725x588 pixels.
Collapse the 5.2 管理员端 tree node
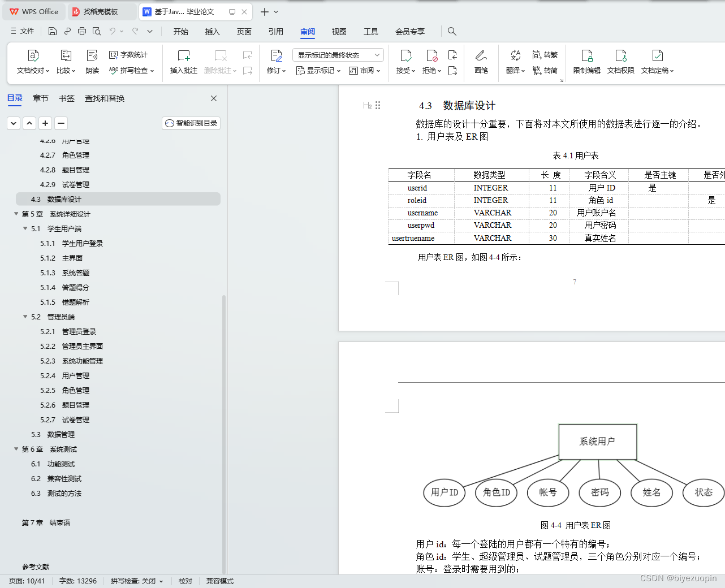tap(25, 317)
